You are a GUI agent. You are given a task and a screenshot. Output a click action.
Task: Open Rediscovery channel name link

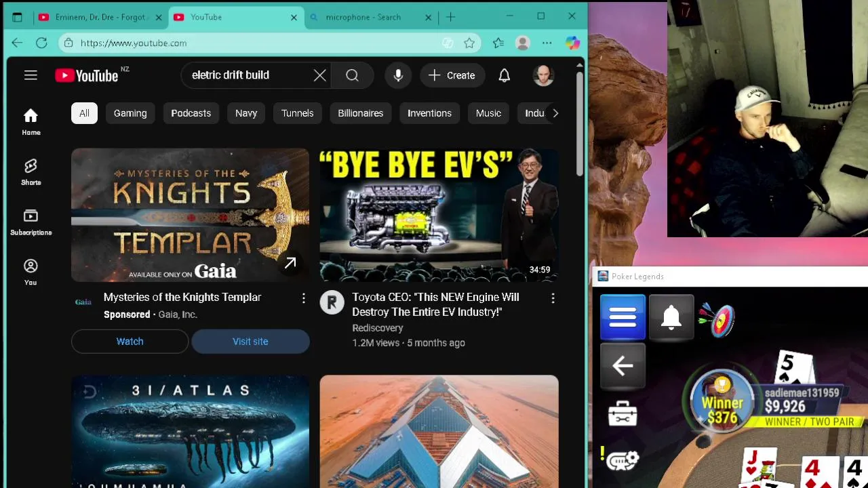coord(378,328)
